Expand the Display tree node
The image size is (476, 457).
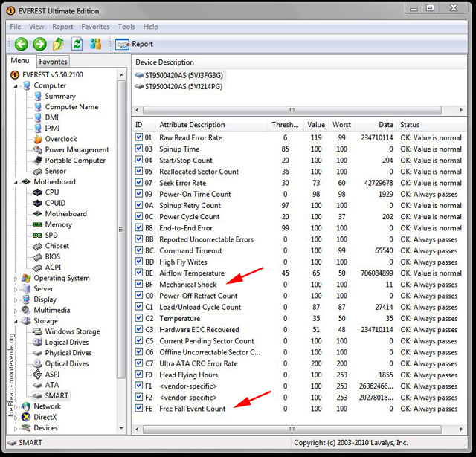click(x=16, y=300)
